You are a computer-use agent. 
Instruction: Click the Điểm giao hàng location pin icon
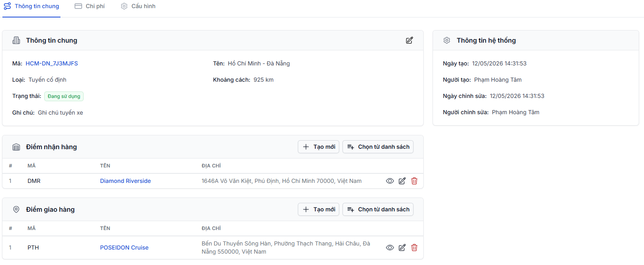16,209
